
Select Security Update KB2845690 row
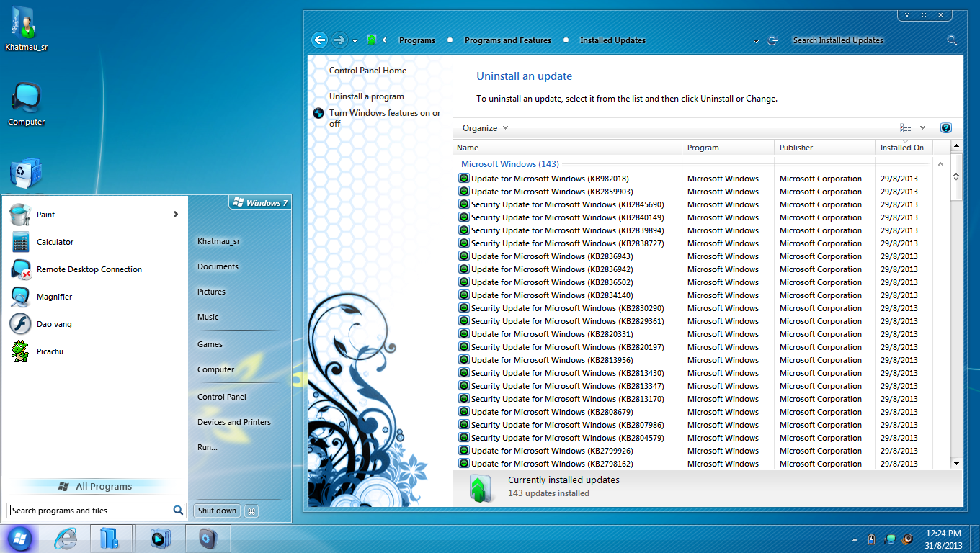[x=693, y=204]
